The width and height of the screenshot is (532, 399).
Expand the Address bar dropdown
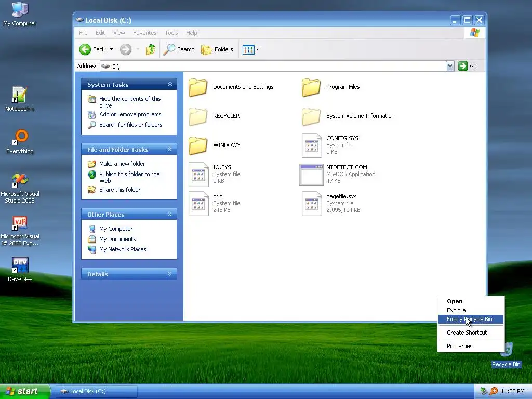click(450, 66)
